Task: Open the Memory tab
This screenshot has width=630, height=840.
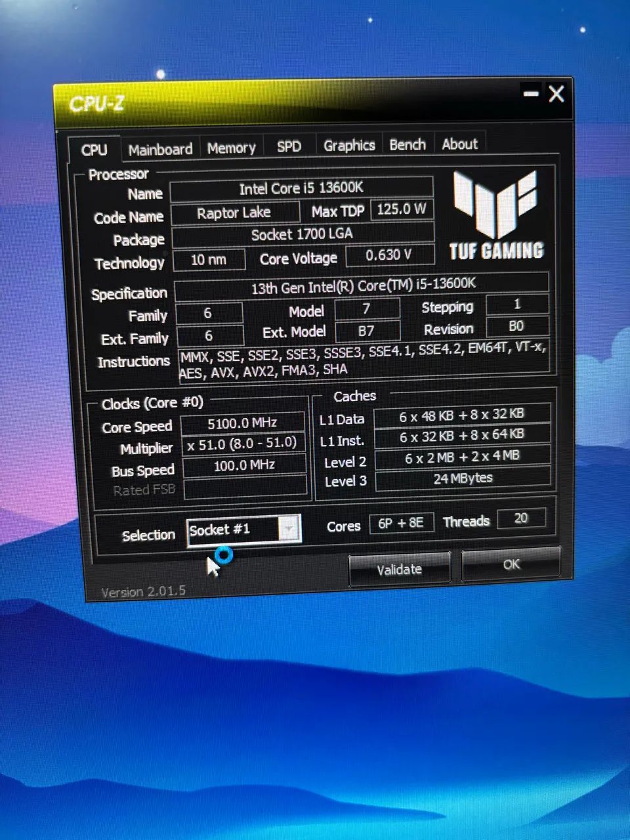Action: (231, 148)
